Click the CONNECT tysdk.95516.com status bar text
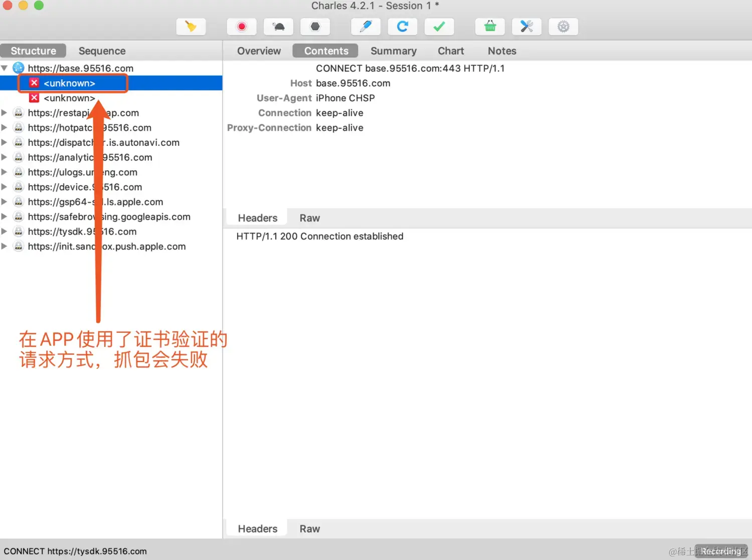This screenshot has width=752, height=560. 76,551
